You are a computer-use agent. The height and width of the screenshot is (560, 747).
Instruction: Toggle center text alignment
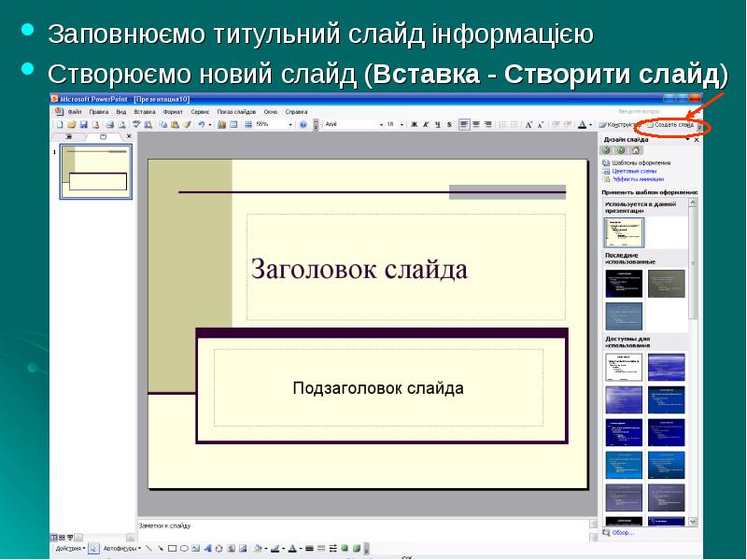475,124
